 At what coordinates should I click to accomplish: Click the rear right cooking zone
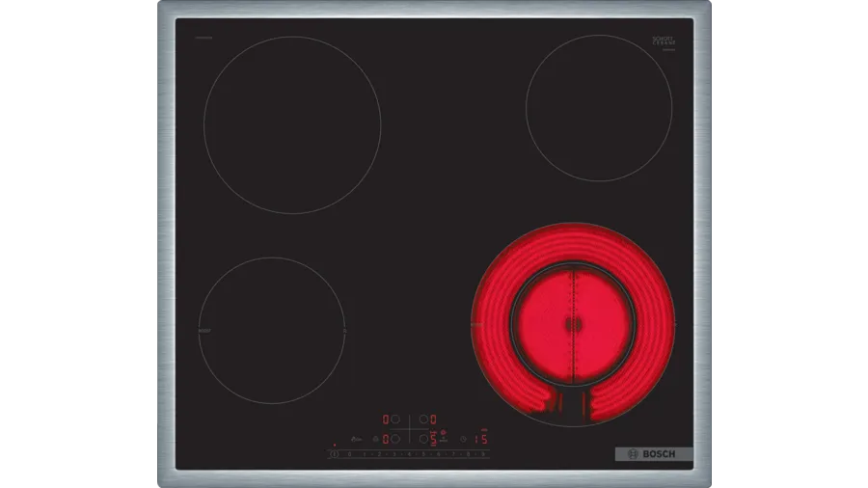(x=599, y=108)
